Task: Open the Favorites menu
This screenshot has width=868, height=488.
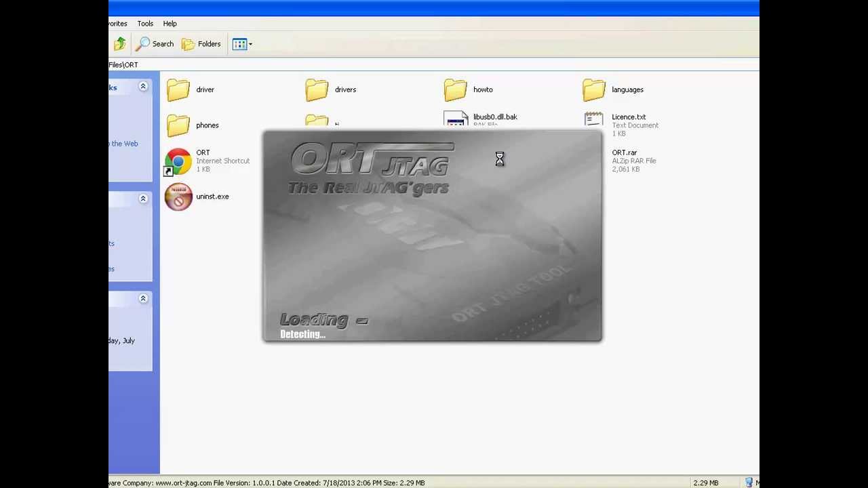Action: coord(118,24)
